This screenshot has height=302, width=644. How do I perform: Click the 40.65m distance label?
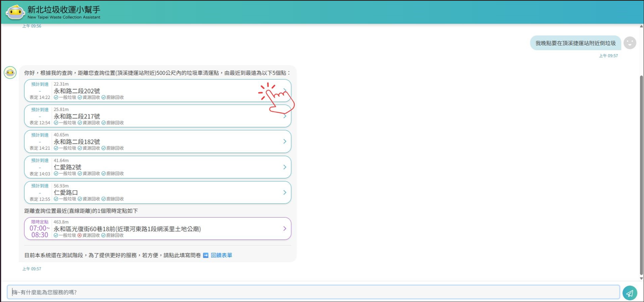[x=61, y=135]
